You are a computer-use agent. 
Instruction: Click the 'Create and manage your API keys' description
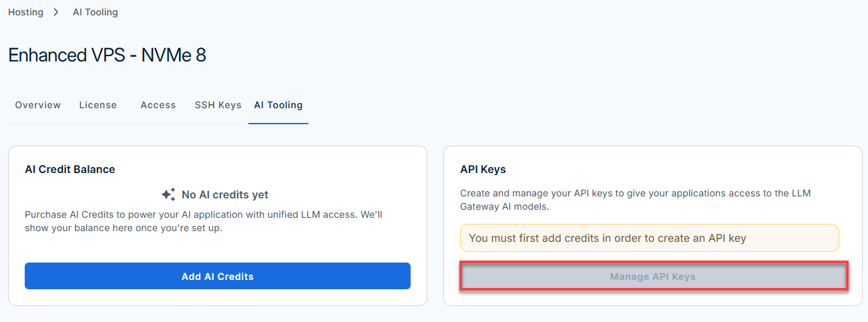pos(636,200)
